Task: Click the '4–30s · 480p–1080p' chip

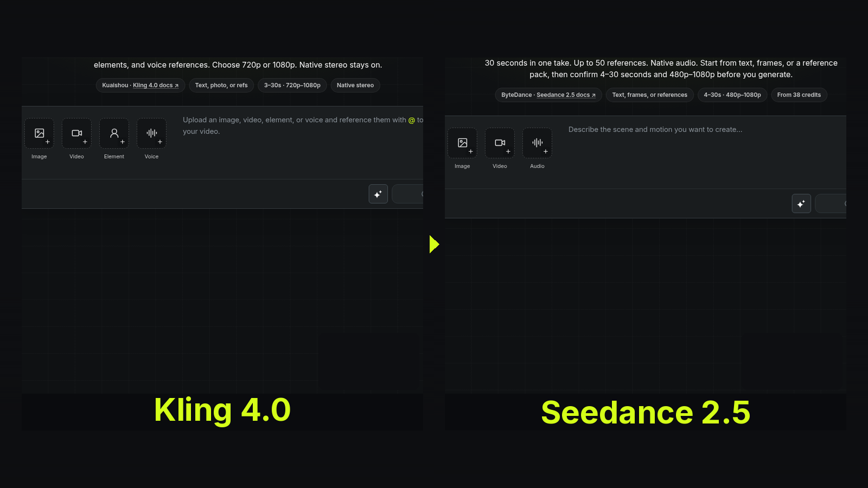Action: (732, 95)
